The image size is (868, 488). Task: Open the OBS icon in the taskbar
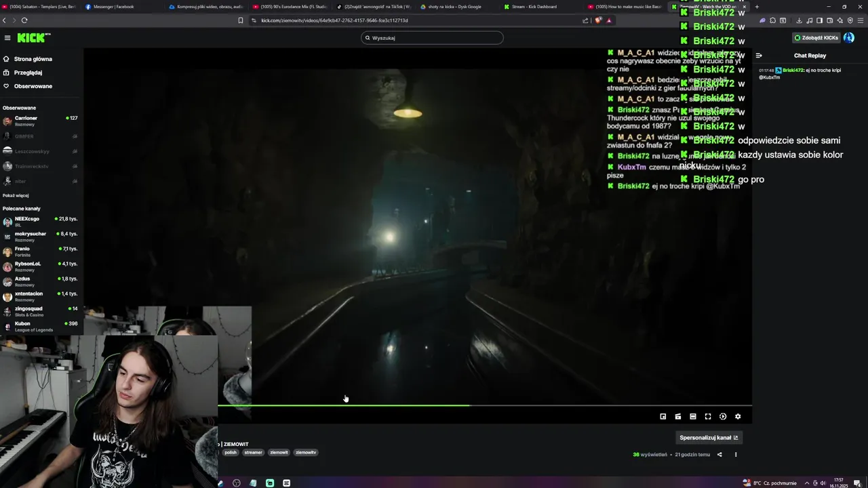pos(237,483)
